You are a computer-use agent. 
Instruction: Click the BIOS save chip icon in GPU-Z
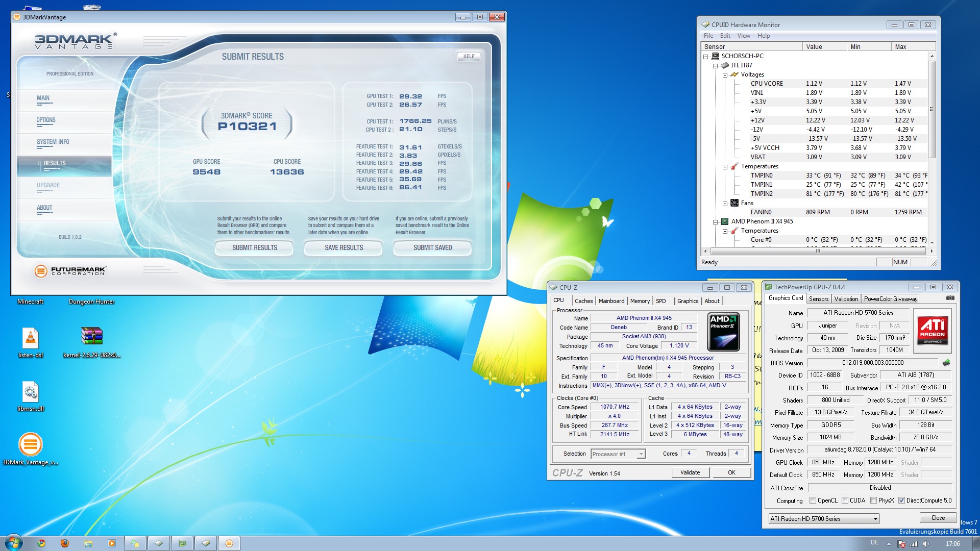[x=946, y=363]
